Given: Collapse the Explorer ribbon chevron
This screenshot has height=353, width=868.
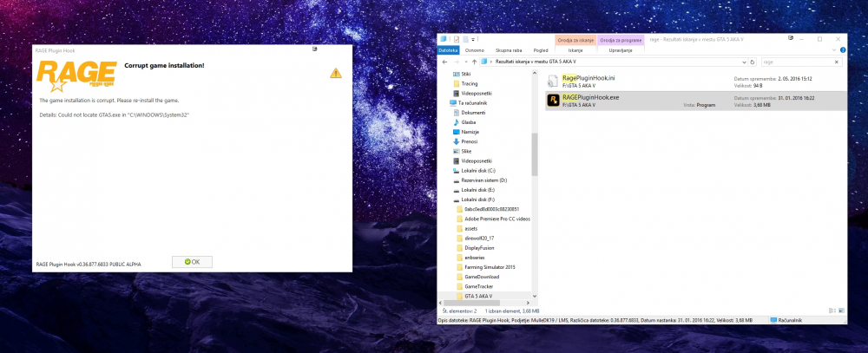Looking at the screenshot, I should (x=834, y=49).
